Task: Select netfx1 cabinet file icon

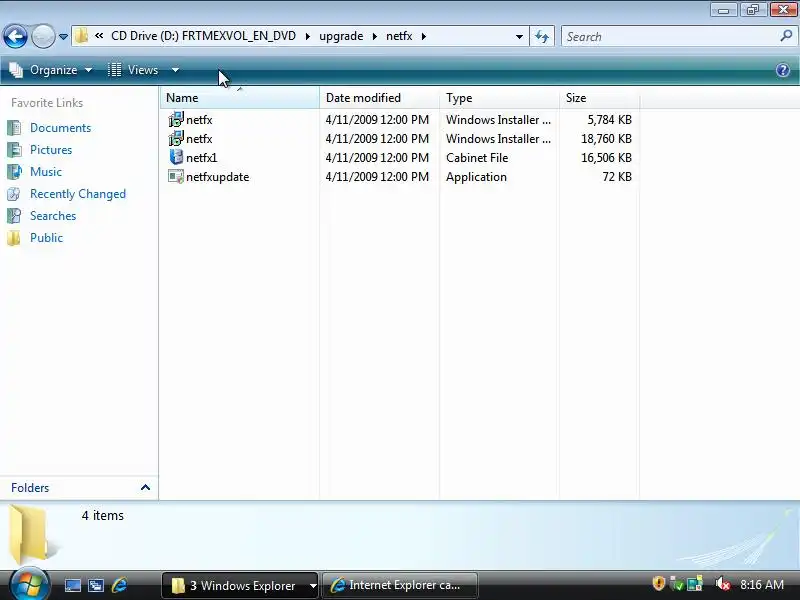Action: pyautogui.click(x=176, y=157)
